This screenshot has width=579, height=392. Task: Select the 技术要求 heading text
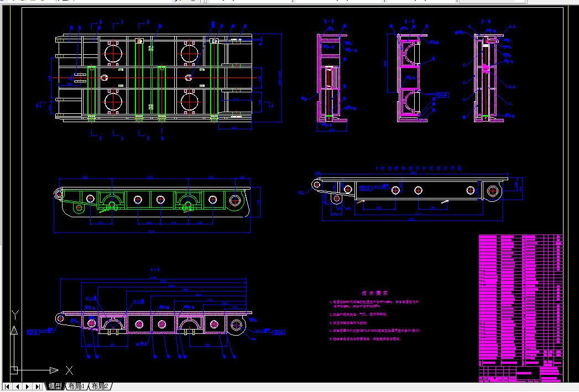[x=375, y=293]
